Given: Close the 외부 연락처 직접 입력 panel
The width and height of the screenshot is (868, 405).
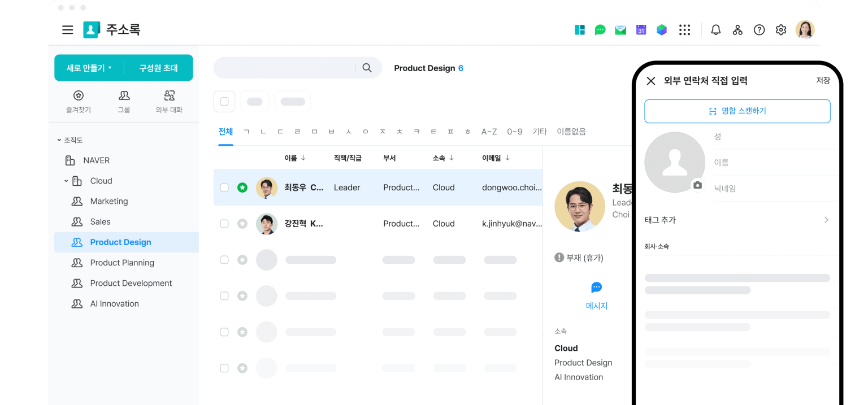Looking at the screenshot, I should coord(651,81).
